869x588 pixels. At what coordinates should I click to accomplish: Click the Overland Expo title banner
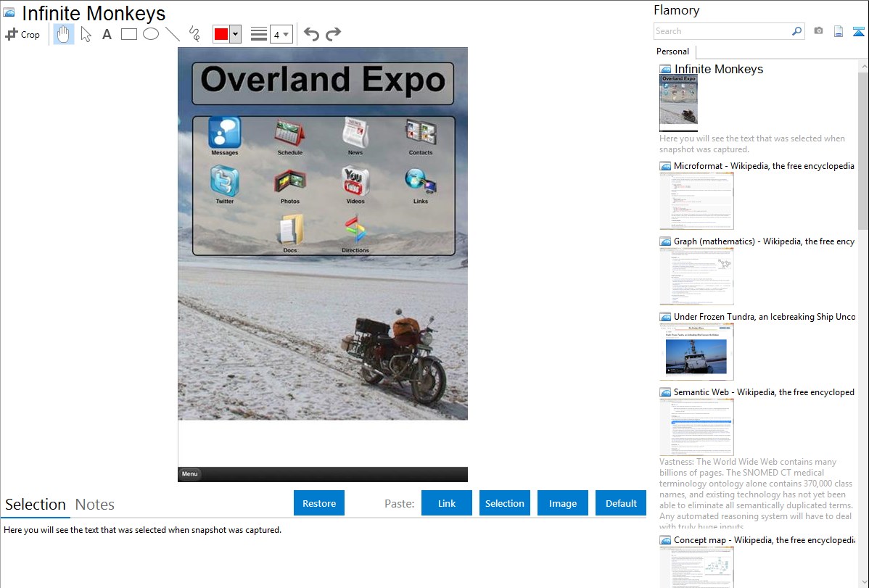323,83
